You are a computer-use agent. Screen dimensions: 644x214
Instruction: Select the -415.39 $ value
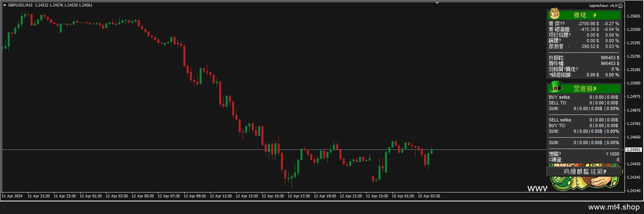click(x=589, y=30)
